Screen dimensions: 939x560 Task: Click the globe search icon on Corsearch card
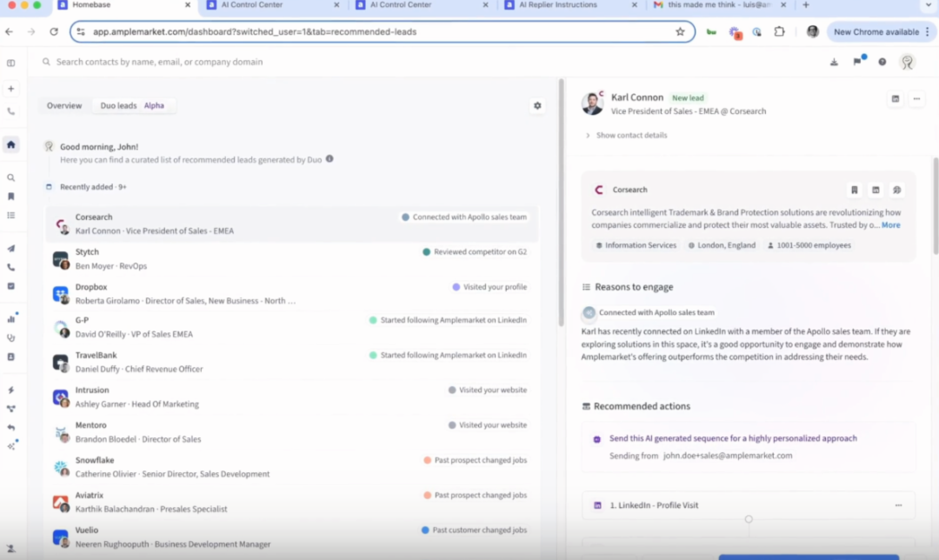tap(896, 190)
